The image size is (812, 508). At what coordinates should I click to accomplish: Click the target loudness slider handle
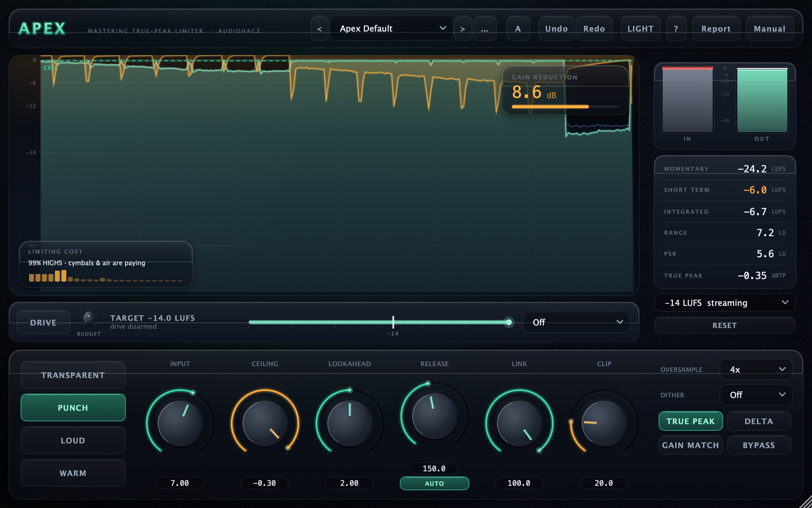[x=509, y=322]
